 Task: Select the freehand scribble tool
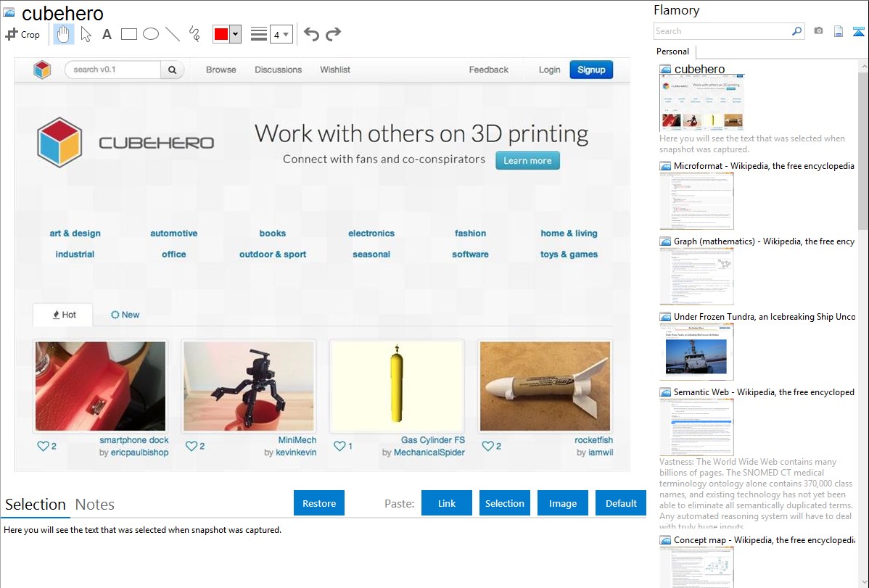194,34
